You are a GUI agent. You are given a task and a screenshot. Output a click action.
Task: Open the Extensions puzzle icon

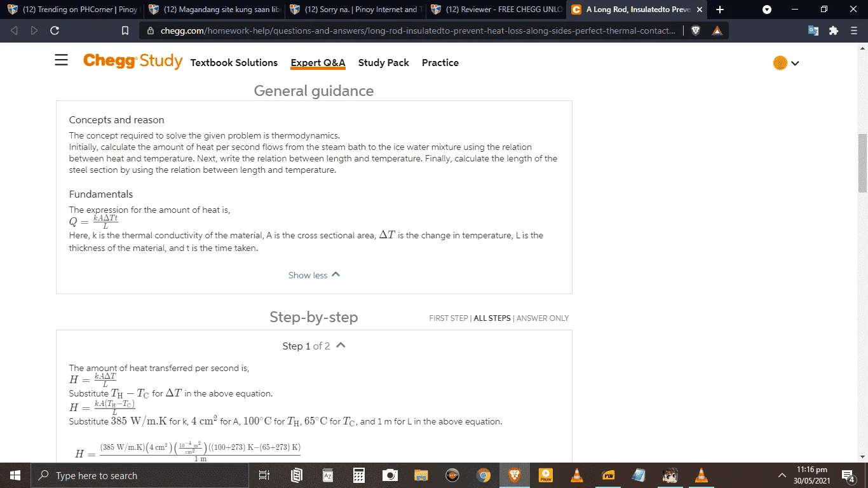[x=834, y=30]
